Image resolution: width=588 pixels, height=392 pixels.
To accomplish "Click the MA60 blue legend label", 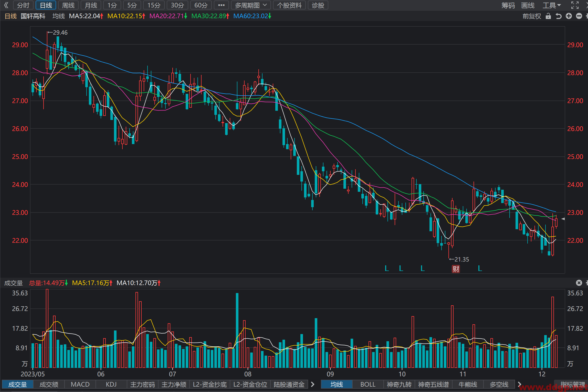I will (x=252, y=16).
